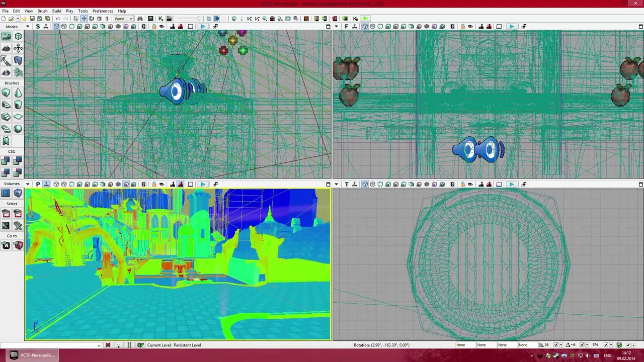Expand the Volumes dropdown arrow

point(27,184)
